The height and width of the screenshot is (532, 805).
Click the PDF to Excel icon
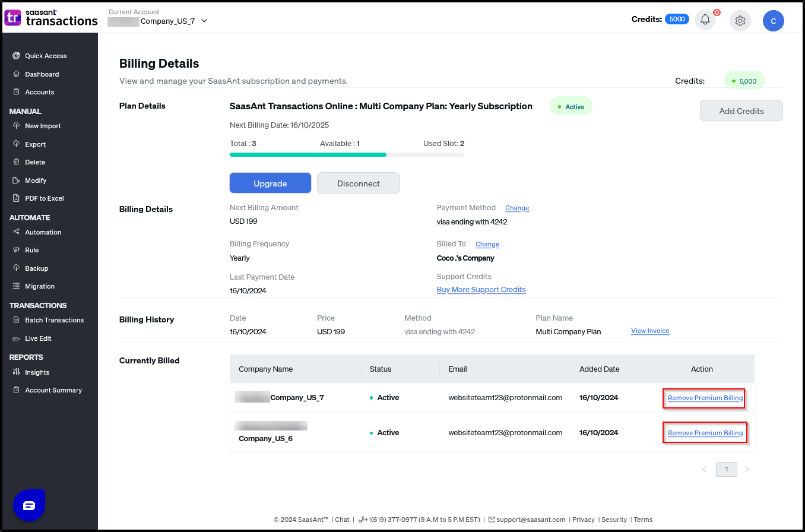(16, 198)
